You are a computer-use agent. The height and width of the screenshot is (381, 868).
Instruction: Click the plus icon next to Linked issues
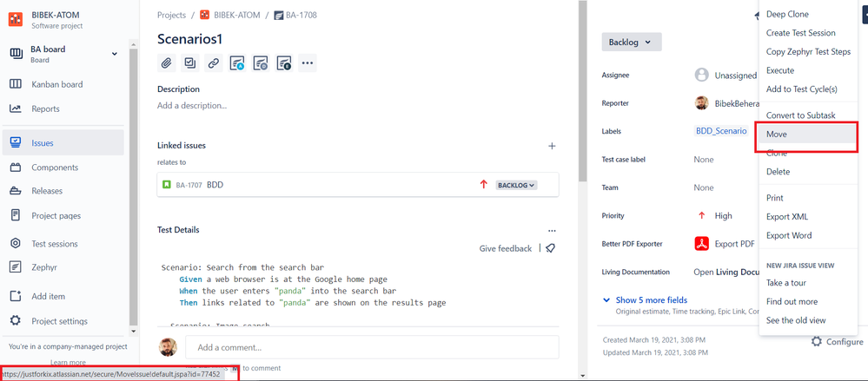point(552,146)
